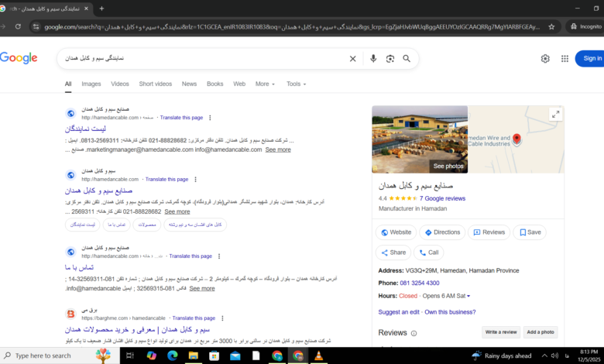Expand the map with the enlarge icon

(555, 114)
